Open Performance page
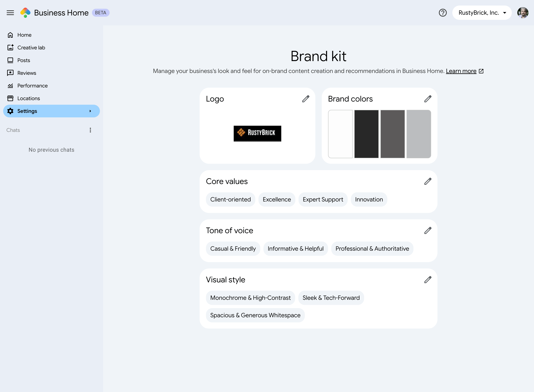The width and height of the screenshot is (534, 392). 52,86
